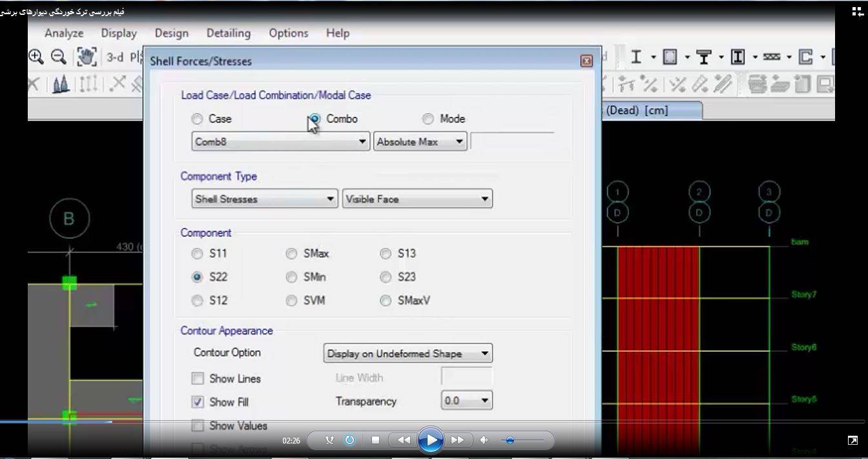Viewport: 868px width, 459px height.
Task: Select the S11 stress component
Action: (x=197, y=254)
